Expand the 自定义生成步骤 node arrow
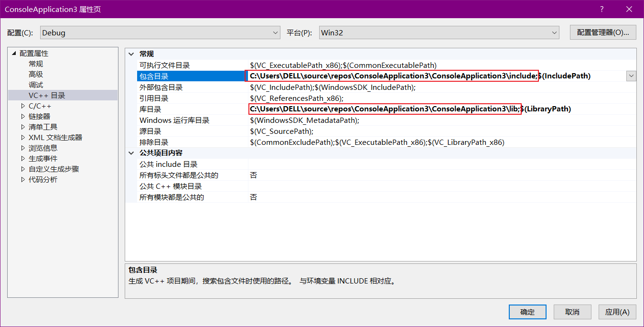 coord(23,169)
